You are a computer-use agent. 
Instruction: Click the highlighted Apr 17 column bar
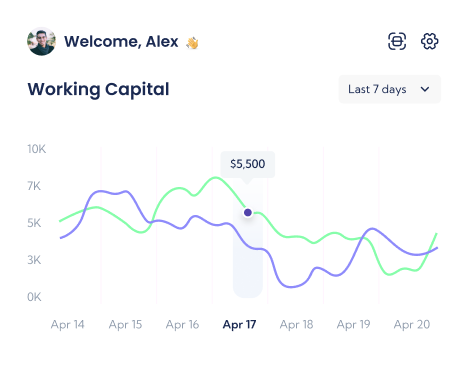coord(248,238)
